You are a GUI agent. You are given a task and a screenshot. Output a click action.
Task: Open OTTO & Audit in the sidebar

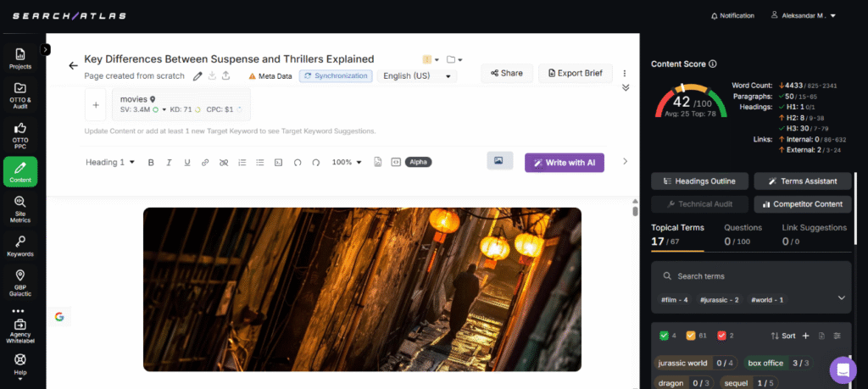point(20,95)
